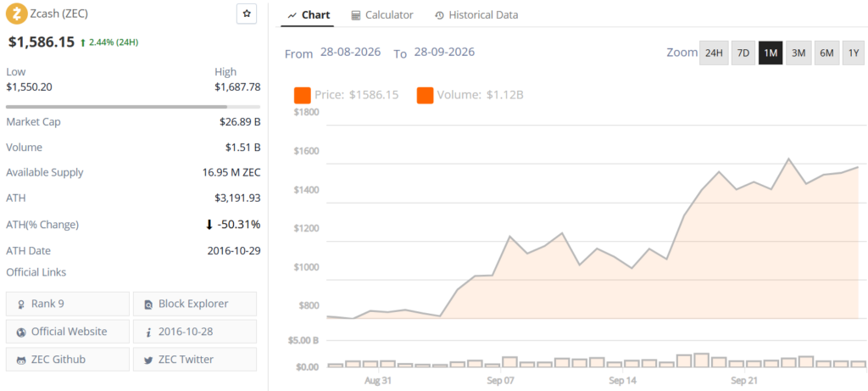Click the Sep 21 axis label
The width and height of the screenshot is (868, 391).
coord(744,381)
